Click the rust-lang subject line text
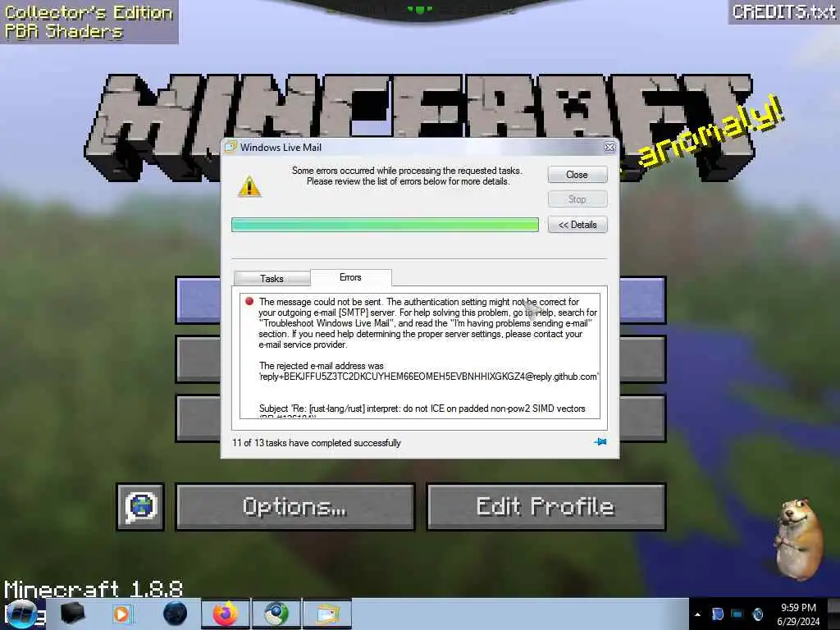Screen dimensions: 840x630 (422, 409)
